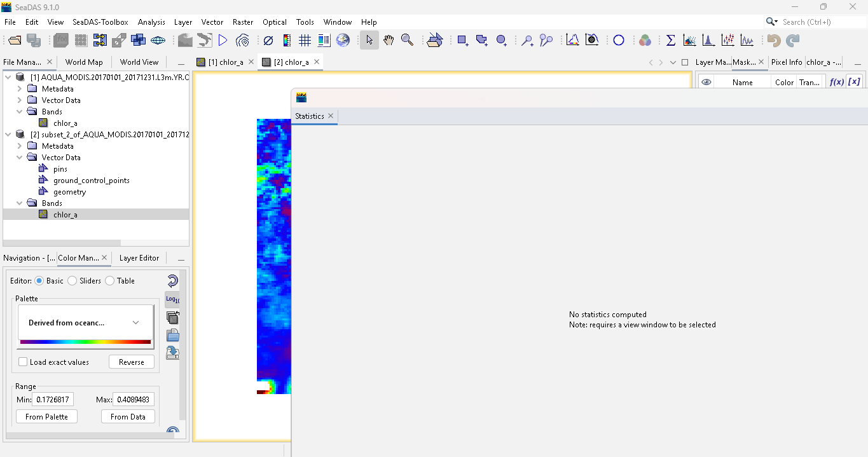Click the Export palette icon in Color Manager
Image resolution: width=868 pixels, height=457 pixels.
coord(172,353)
